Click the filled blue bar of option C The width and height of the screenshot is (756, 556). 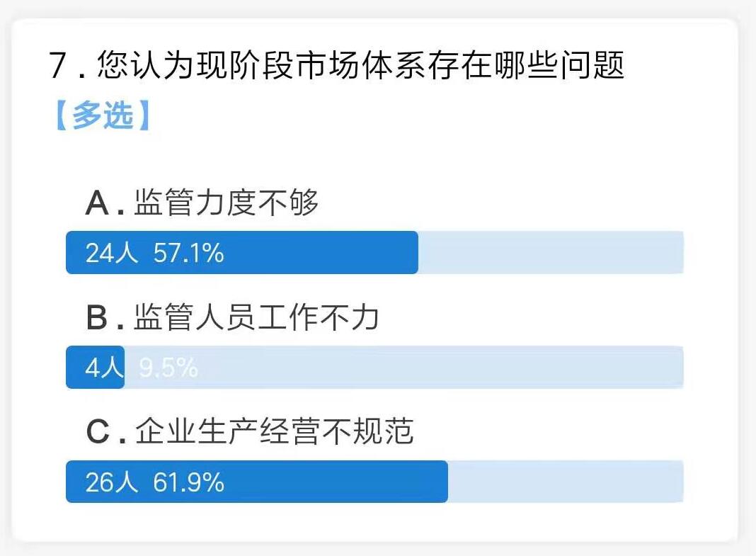[x=257, y=481]
